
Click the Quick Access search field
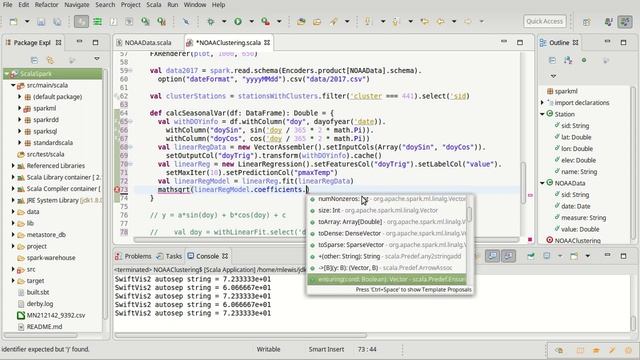[x=544, y=21]
